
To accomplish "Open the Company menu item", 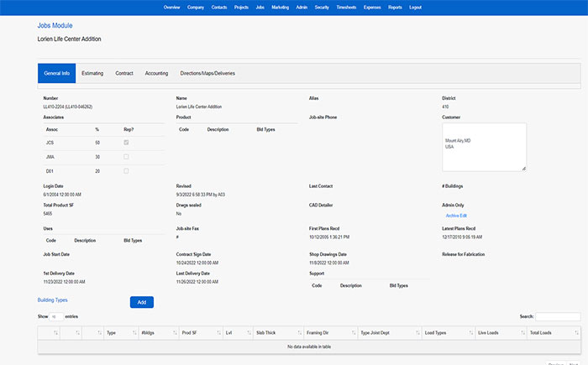I will click(196, 7).
